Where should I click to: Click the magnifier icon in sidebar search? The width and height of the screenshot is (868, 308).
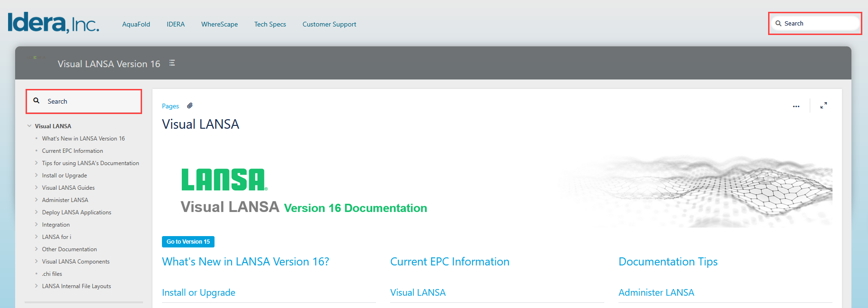tap(36, 101)
